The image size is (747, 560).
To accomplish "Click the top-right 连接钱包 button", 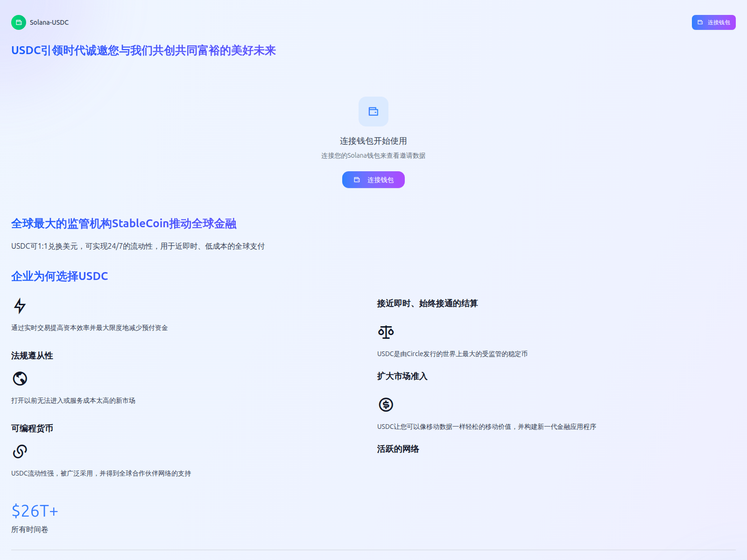I will [713, 22].
